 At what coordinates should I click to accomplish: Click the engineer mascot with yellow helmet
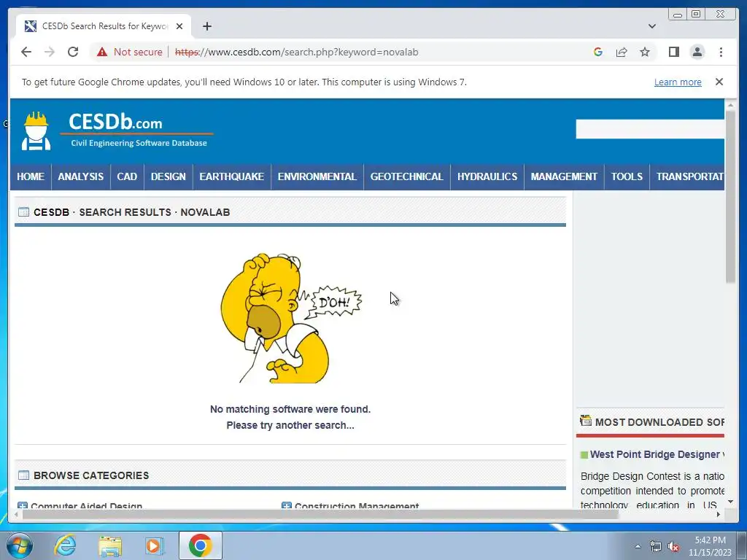pos(36,131)
